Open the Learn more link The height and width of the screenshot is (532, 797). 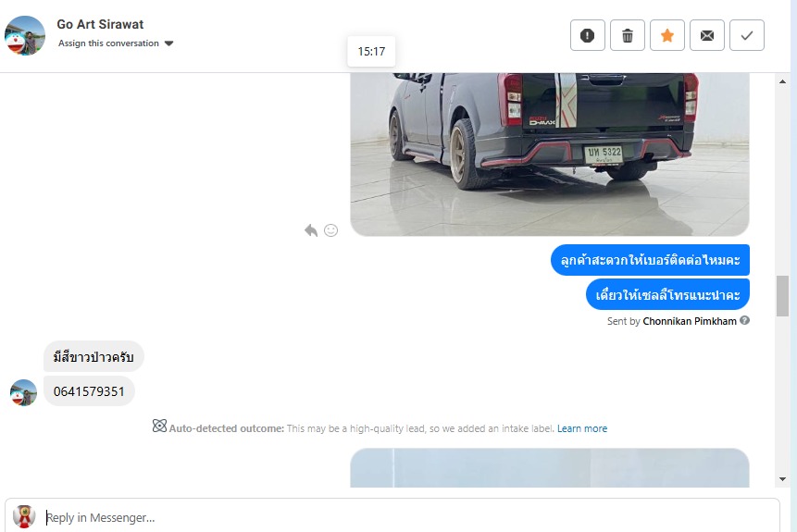point(582,428)
